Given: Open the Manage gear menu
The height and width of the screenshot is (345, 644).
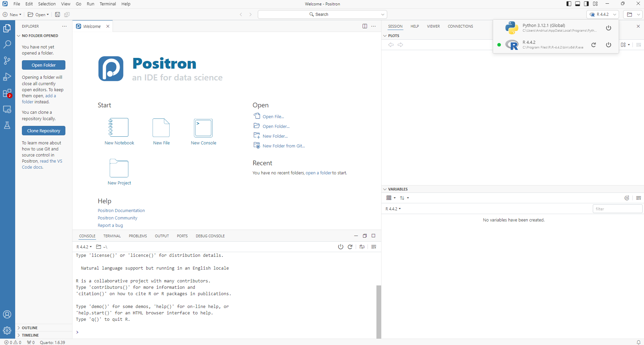Looking at the screenshot, I should coord(7,331).
